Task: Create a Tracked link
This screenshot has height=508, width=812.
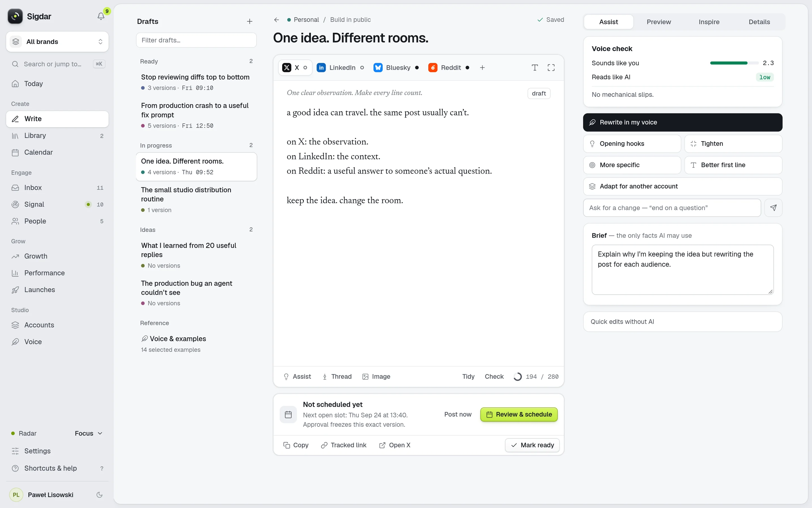Action: point(344,445)
